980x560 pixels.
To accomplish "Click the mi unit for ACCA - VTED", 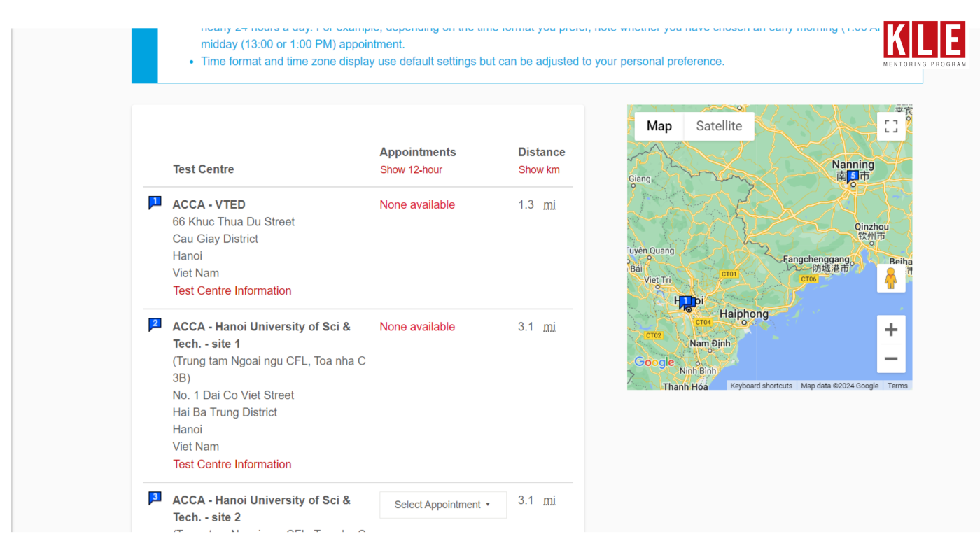I will point(549,205).
